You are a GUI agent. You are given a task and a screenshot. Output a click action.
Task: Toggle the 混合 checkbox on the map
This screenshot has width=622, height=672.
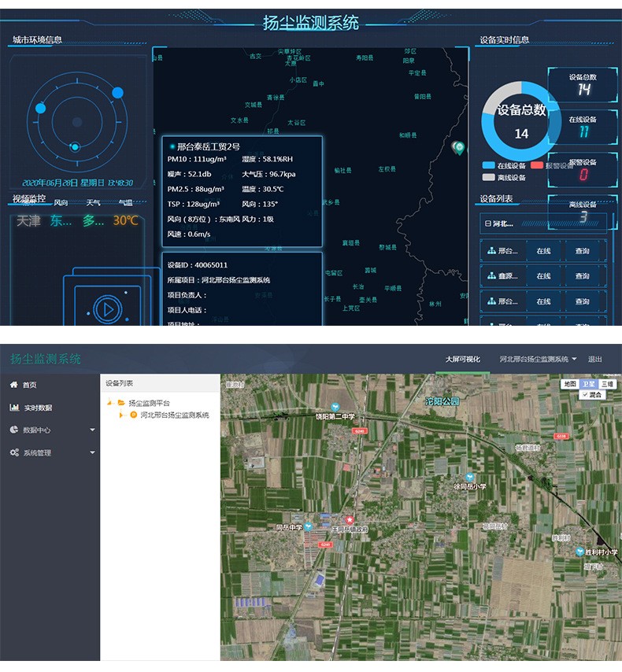586,395
